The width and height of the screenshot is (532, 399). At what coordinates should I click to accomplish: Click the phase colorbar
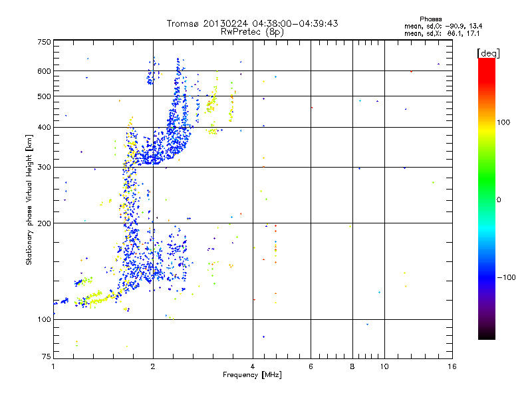(x=487, y=199)
